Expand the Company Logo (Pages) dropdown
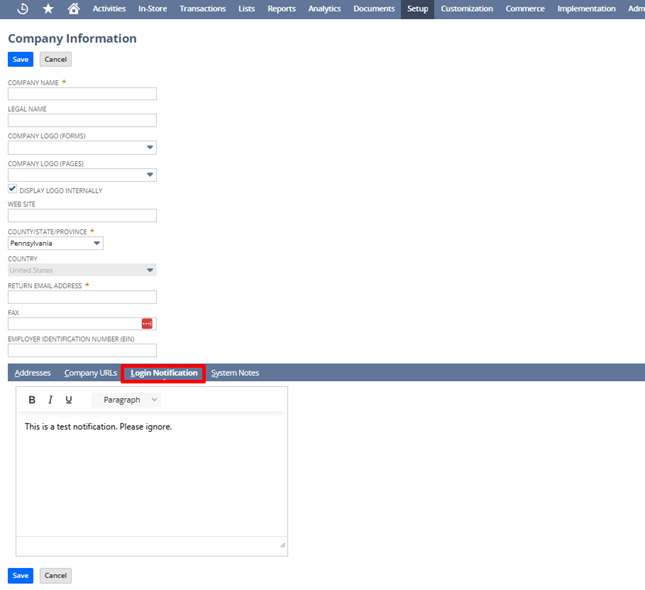This screenshot has width=645, height=590. (x=150, y=175)
